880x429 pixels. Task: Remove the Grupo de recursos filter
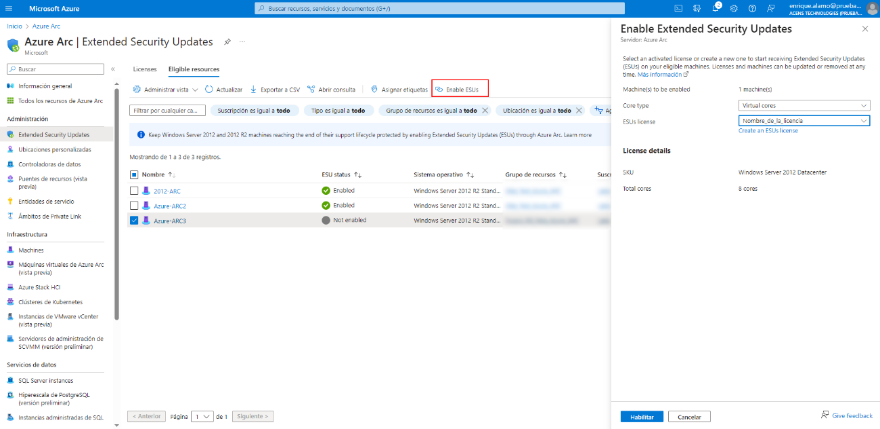485,111
